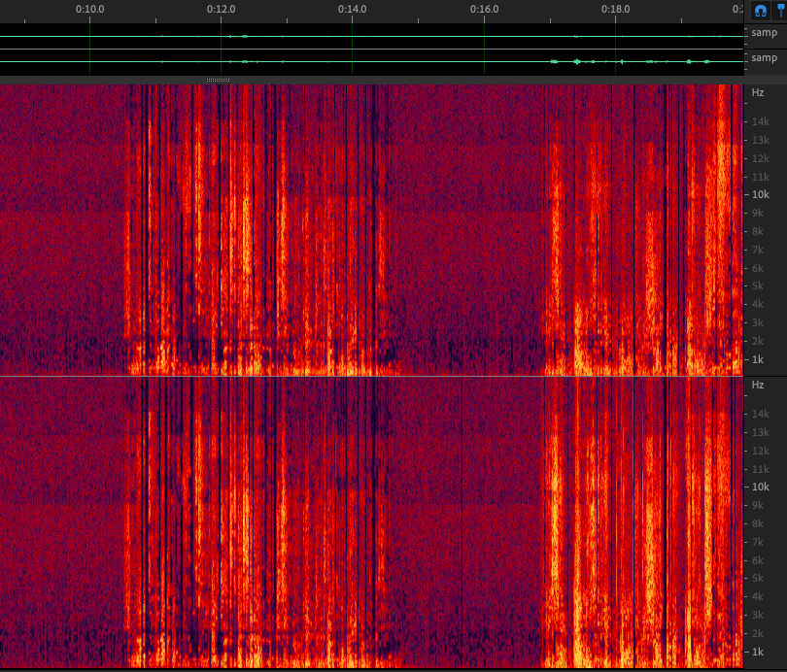Click the Hz label of top channel

tap(758, 93)
